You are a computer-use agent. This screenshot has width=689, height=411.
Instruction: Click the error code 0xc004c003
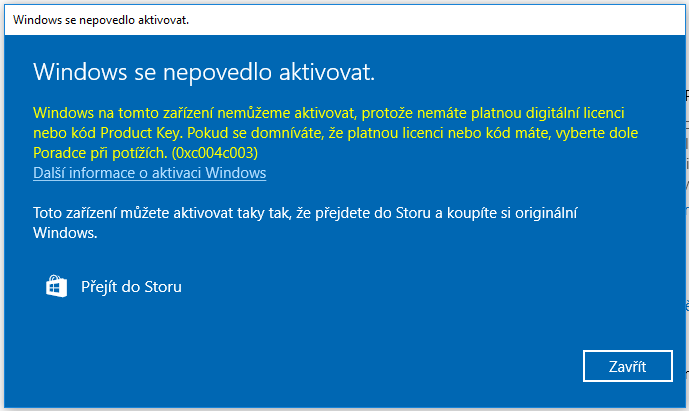click(x=215, y=153)
